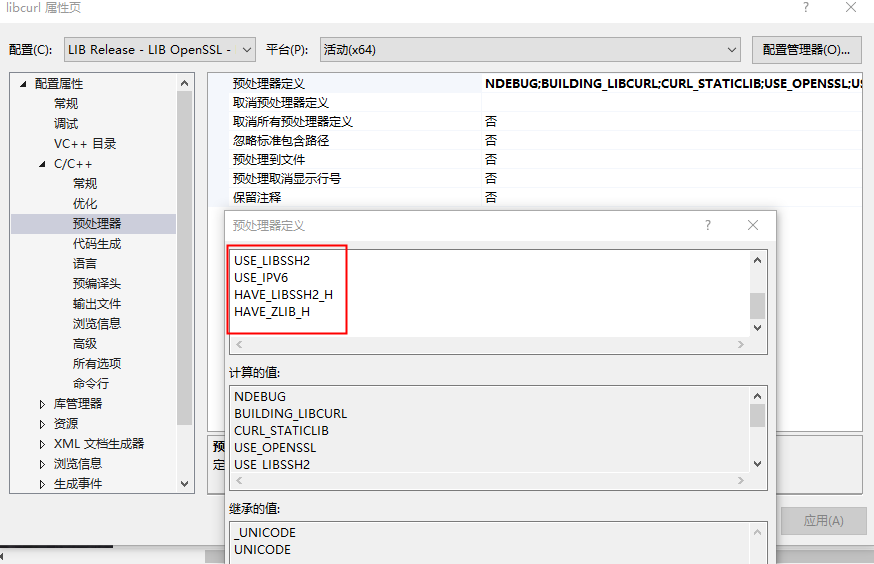874x564 pixels.
Task: Click the scroll-down arrow of 计算的值 list
Action: pyautogui.click(x=757, y=464)
